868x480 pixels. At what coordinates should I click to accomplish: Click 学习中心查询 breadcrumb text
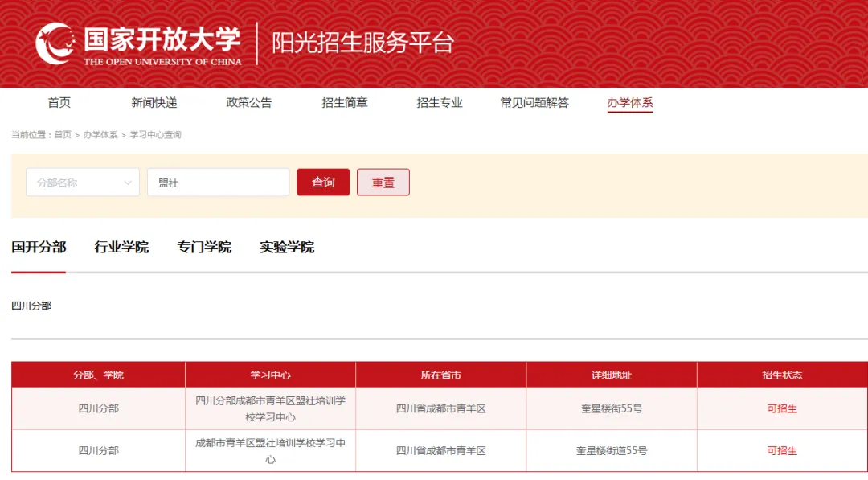(156, 134)
